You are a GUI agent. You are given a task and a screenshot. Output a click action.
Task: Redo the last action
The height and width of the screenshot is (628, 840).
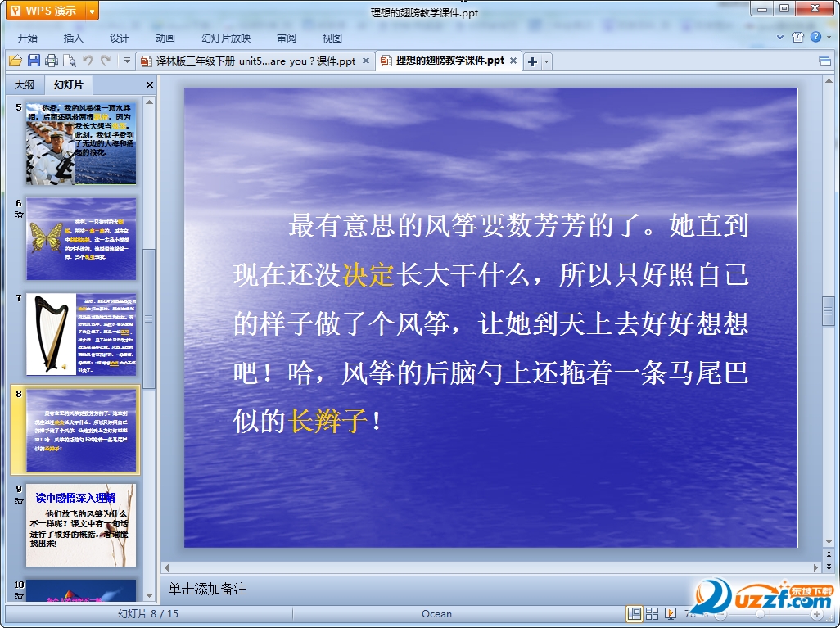coord(106,61)
